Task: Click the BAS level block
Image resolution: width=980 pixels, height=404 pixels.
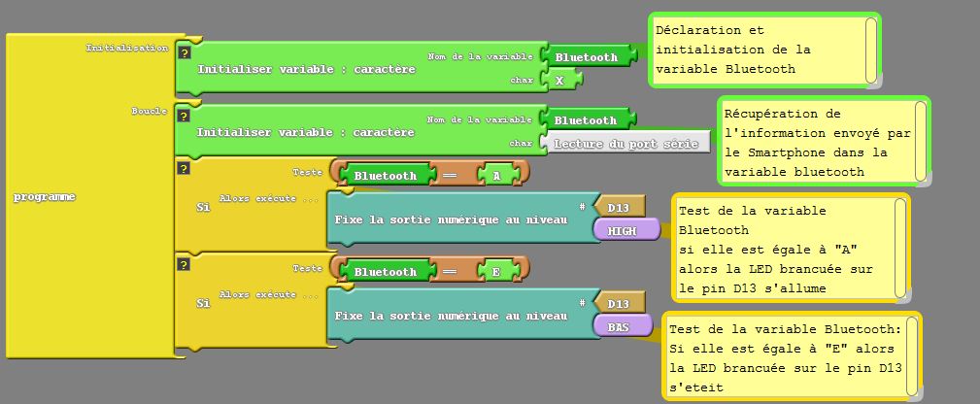Action: pos(619,327)
